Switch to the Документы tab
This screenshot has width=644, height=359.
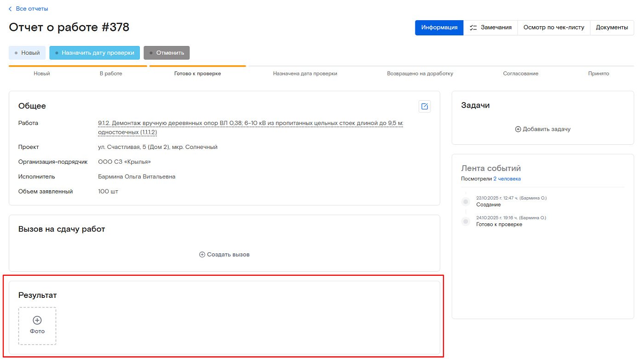[611, 28]
